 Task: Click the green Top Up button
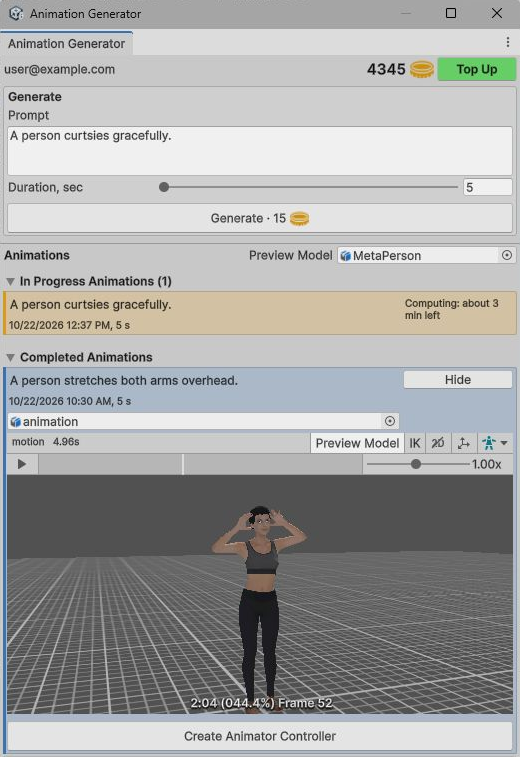click(477, 69)
